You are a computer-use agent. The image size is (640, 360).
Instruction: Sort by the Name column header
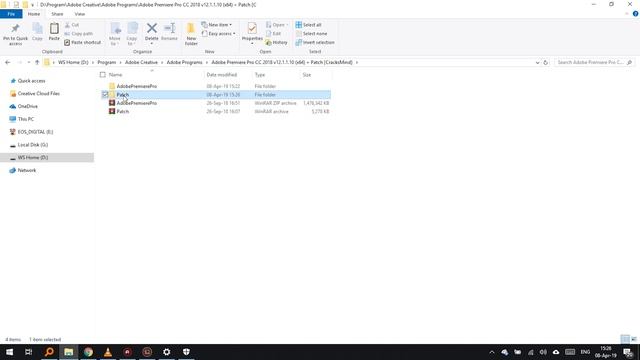pos(116,75)
